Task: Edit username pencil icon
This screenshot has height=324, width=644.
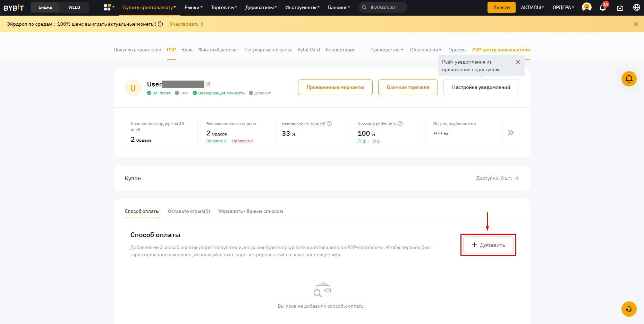Action: pyautogui.click(x=208, y=84)
